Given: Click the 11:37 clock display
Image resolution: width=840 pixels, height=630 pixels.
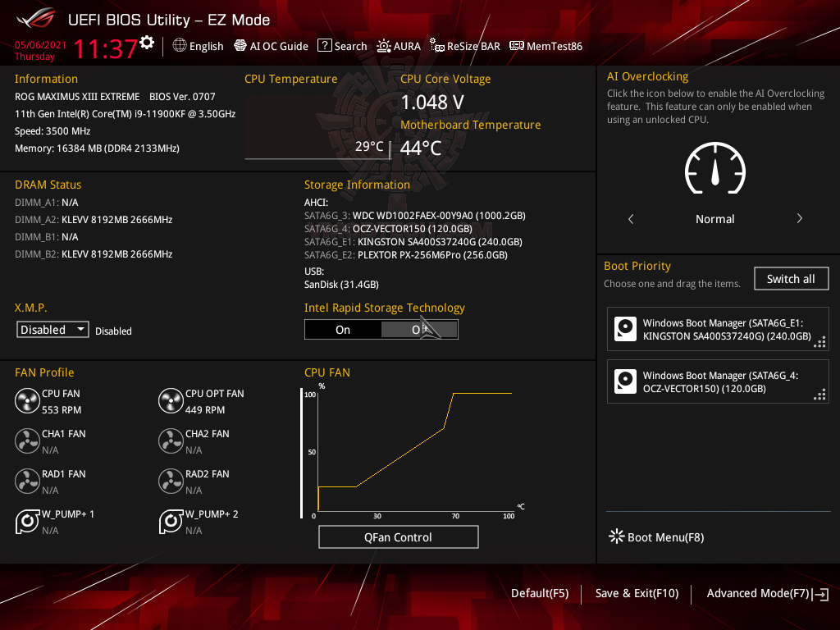Looking at the screenshot, I should tap(106, 48).
